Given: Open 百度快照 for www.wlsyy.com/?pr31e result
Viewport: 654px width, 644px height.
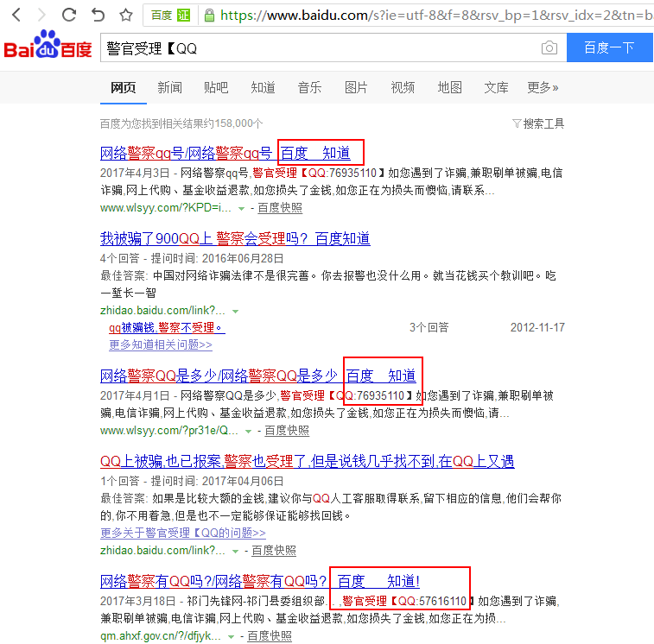Looking at the screenshot, I should coord(287,430).
